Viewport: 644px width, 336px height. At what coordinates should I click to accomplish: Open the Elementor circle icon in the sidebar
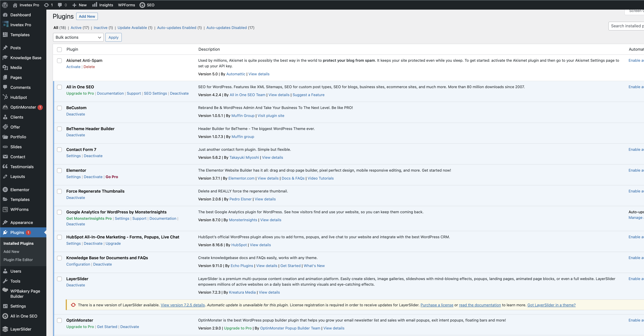(x=5, y=190)
